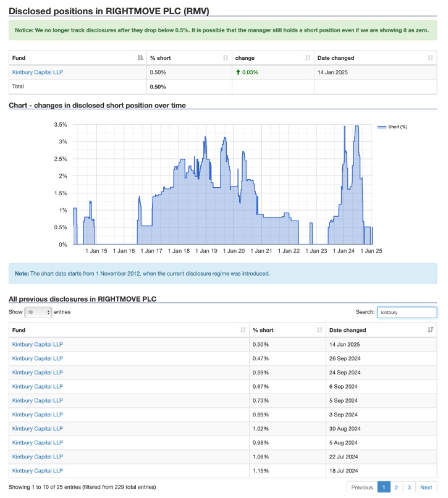Screen dimensions: 448x498
Task: Click the blue Note about chart data start
Action: 222,274
